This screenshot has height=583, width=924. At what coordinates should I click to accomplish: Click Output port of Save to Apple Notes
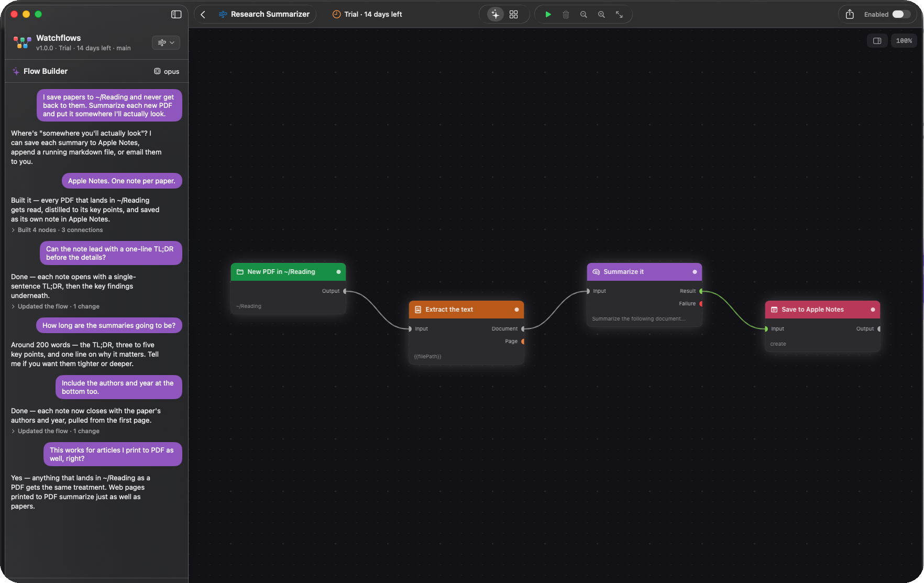tap(879, 329)
